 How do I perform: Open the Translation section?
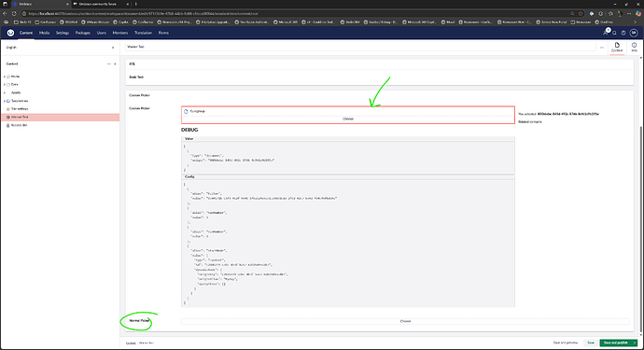[x=143, y=33]
